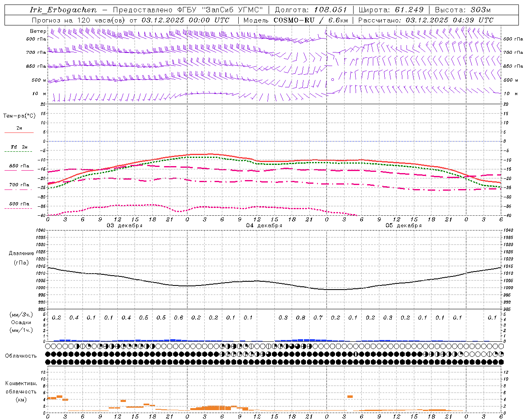Click the model label "COSMO-RU / 6.6км"
The image size is (525, 420).
coord(311,20)
